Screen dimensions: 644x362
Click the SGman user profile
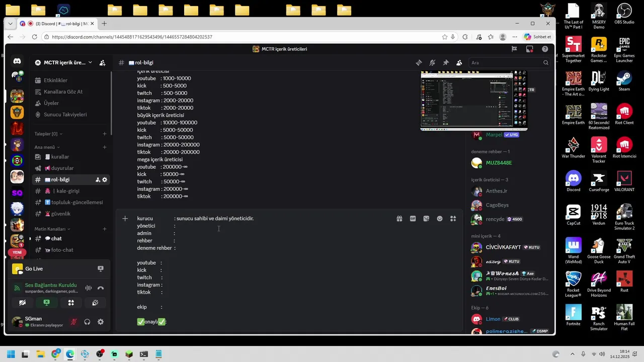tap(38, 322)
